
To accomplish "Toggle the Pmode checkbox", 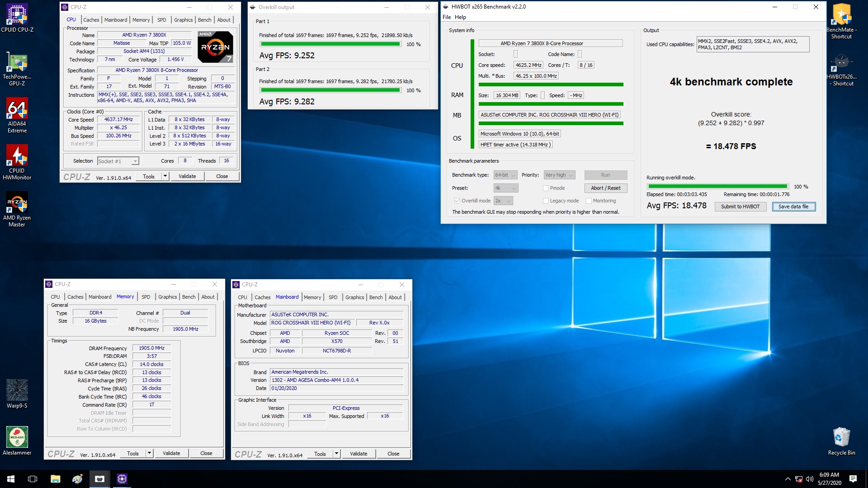I will (546, 188).
